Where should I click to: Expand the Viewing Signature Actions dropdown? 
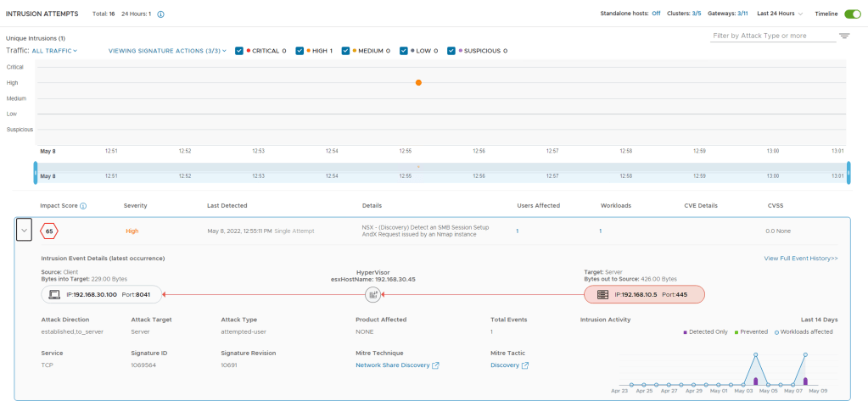167,51
